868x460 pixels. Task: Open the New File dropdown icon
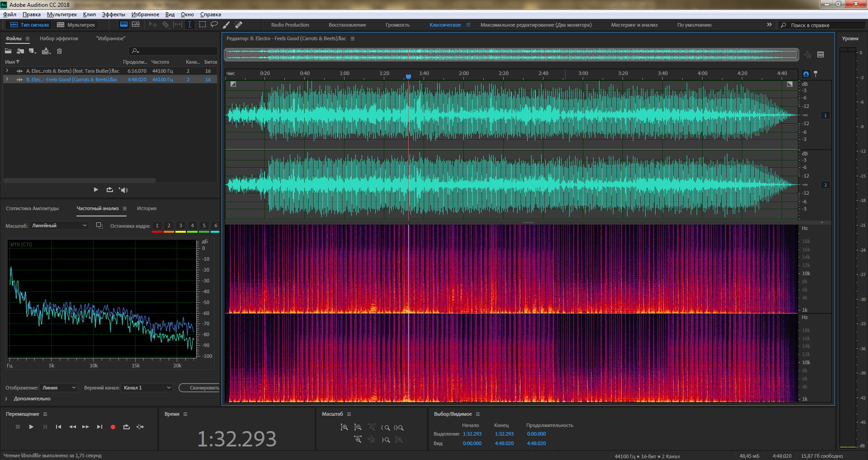(x=33, y=51)
